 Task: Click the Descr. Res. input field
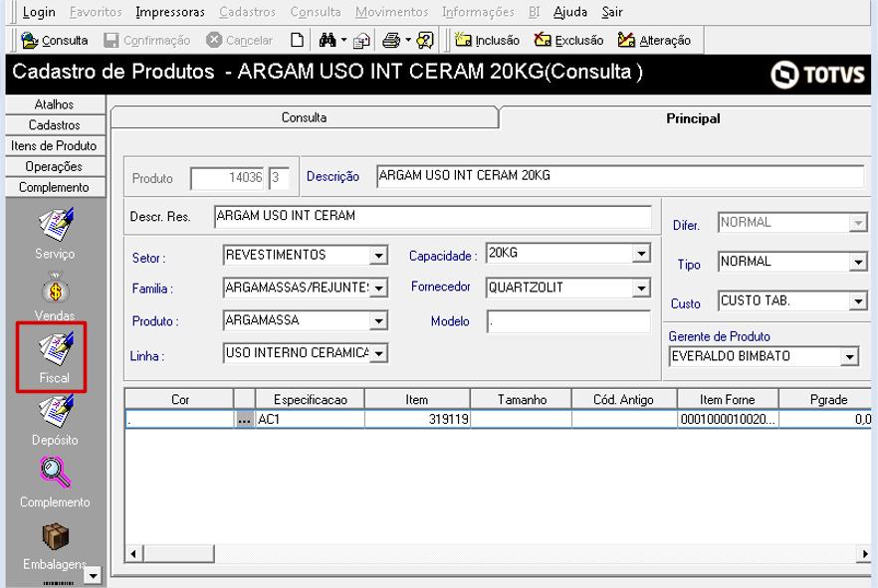[433, 217]
